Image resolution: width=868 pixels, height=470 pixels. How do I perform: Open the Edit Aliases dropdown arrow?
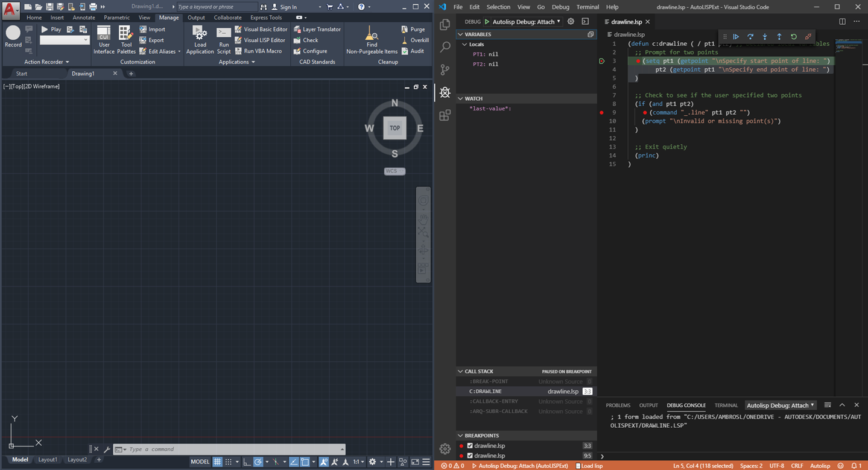pos(179,51)
